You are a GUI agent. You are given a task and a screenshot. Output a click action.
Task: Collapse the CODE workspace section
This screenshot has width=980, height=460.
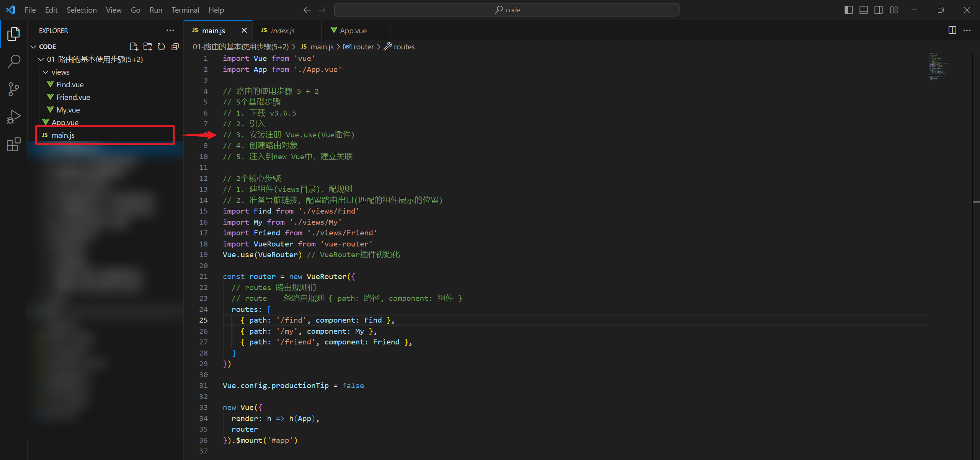[33, 47]
